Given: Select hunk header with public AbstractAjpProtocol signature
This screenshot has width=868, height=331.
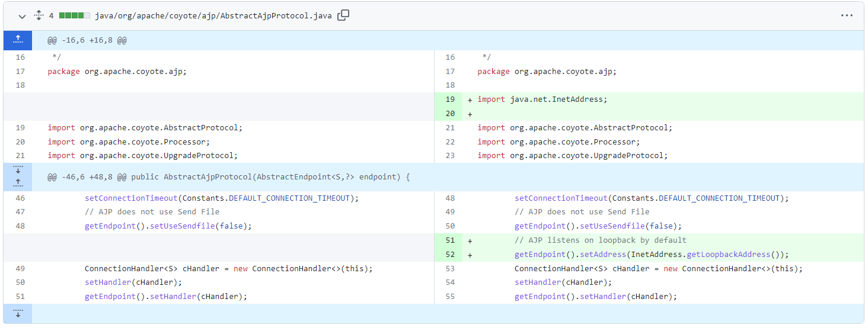Looking at the screenshot, I should tap(229, 177).
